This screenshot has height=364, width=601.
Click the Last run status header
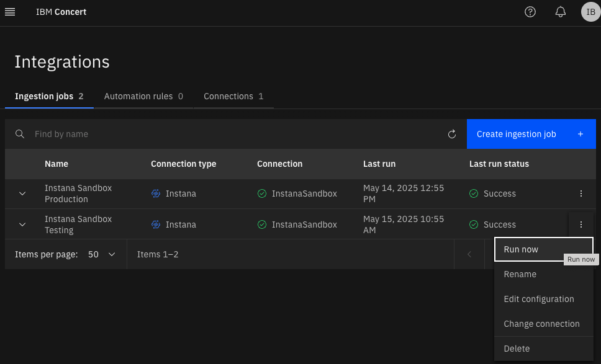[499, 164]
